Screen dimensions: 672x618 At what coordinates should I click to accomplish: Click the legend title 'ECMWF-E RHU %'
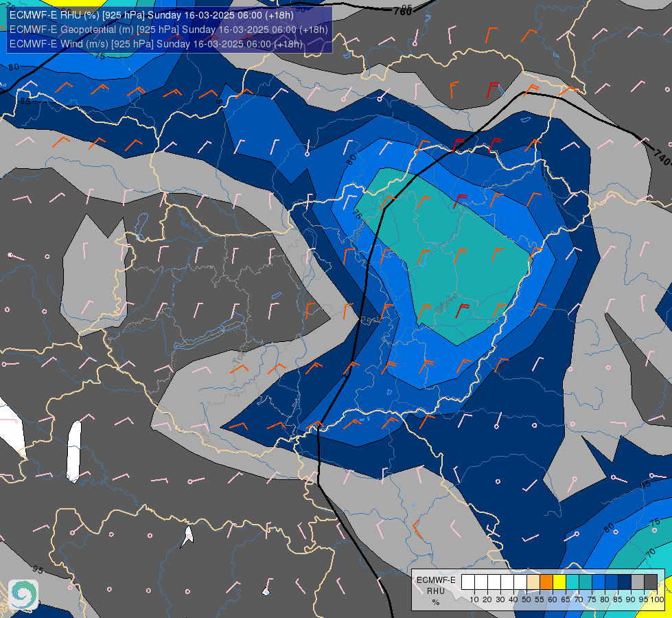tap(436, 591)
